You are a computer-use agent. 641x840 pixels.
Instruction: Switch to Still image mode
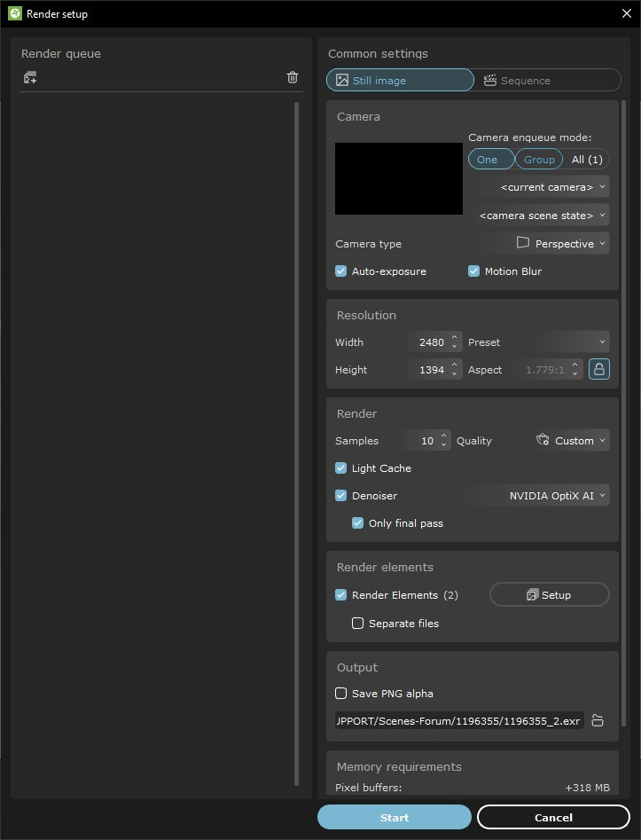coord(400,81)
